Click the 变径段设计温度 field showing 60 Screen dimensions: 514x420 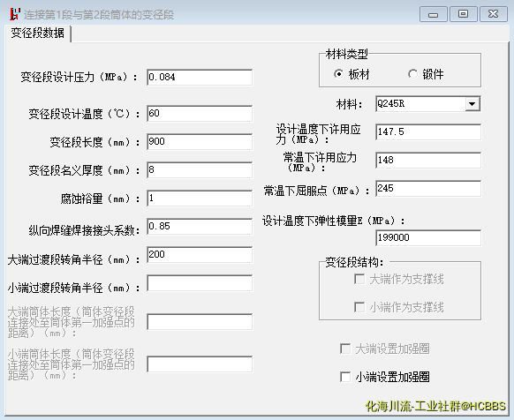click(200, 114)
